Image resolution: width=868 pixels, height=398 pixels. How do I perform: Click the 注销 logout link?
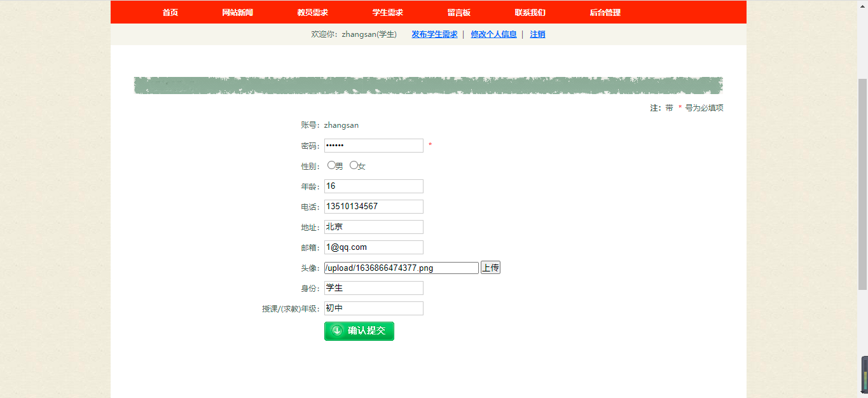(x=537, y=34)
